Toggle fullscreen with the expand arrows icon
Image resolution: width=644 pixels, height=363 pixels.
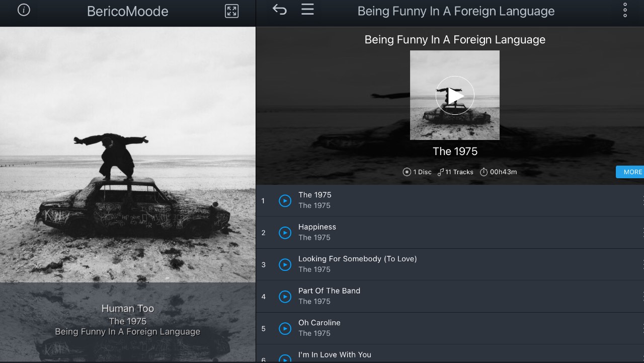(x=231, y=11)
